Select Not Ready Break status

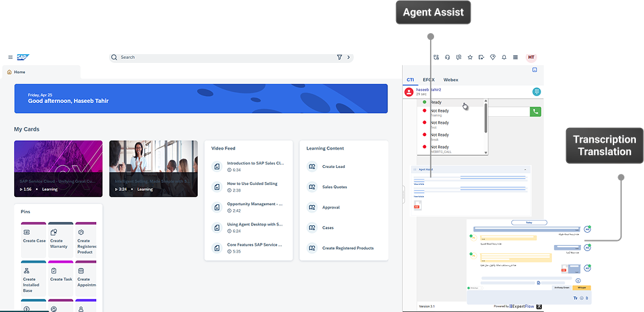click(x=451, y=137)
